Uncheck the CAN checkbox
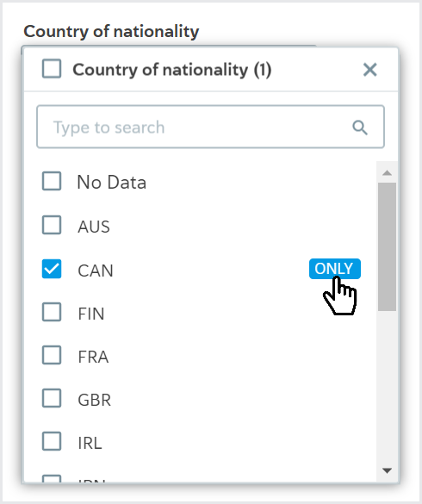This screenshot has width=422, height=504. (52, 269)
